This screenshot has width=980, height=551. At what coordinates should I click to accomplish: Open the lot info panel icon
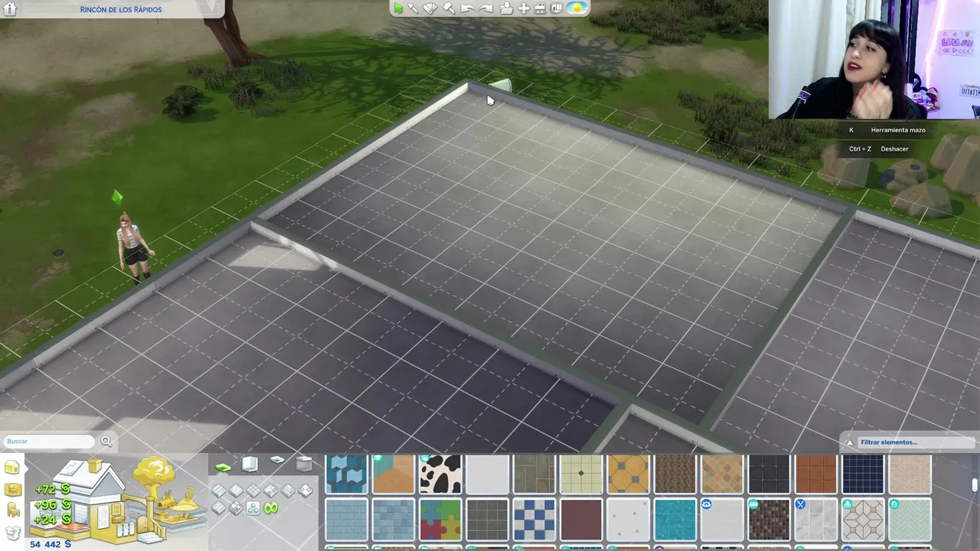tap(557, 8)
